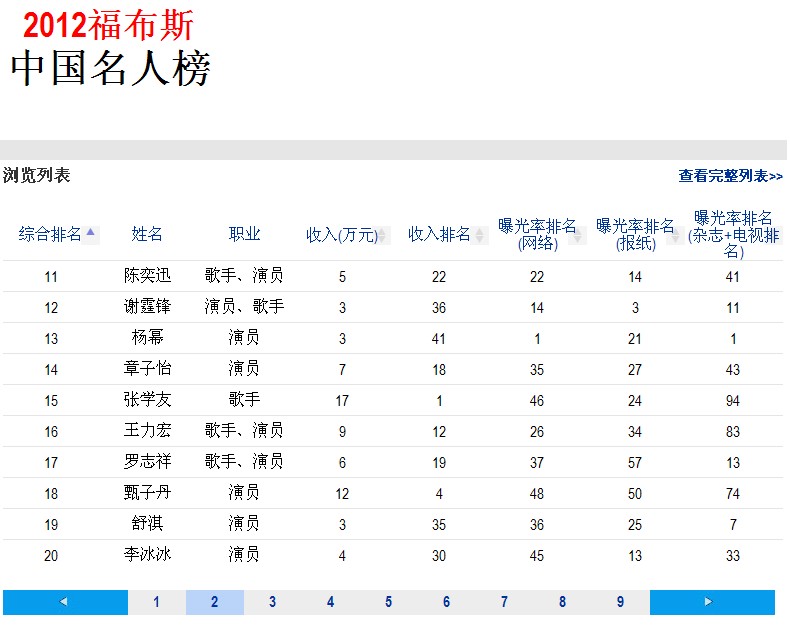Select the name 陈奕迅

147,276
